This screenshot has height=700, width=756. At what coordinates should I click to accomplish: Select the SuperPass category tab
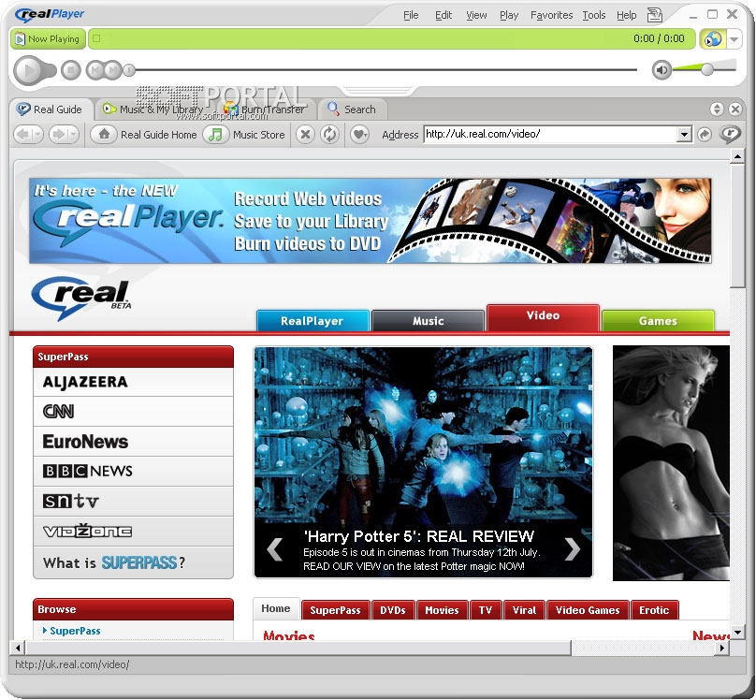[x=335, y=610]
